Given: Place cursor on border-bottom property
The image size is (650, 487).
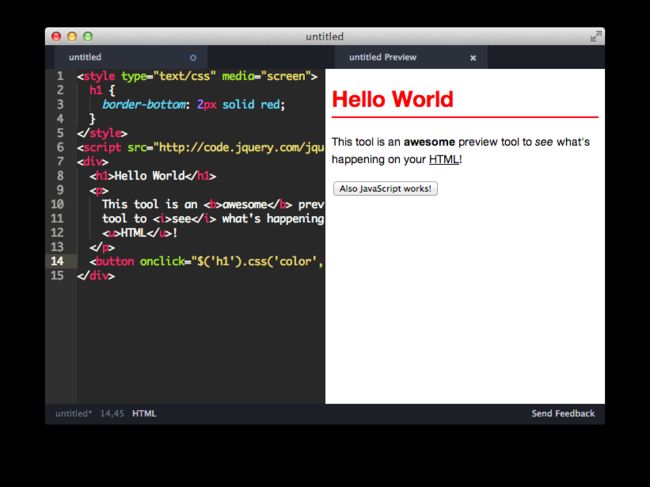Looking at the screenshot, I should [144, 104].
